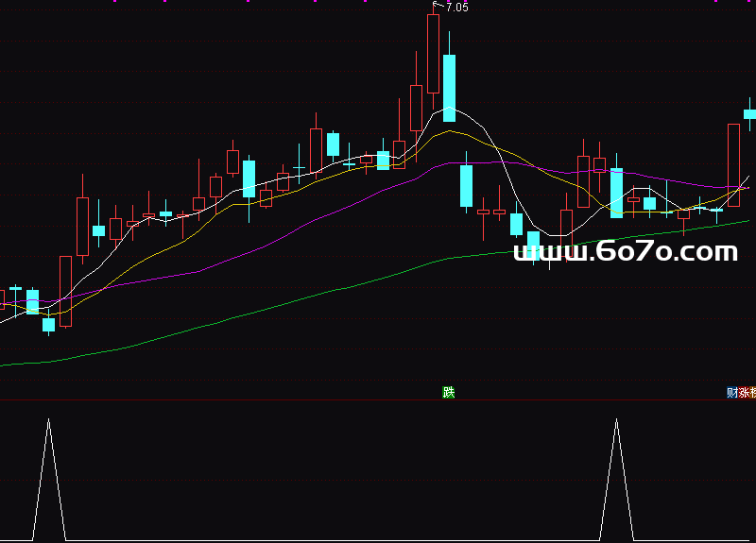The width and height of the screenshot is (756, 543).
Task: Select the green long-term moving average line
Action: (283, 304)
